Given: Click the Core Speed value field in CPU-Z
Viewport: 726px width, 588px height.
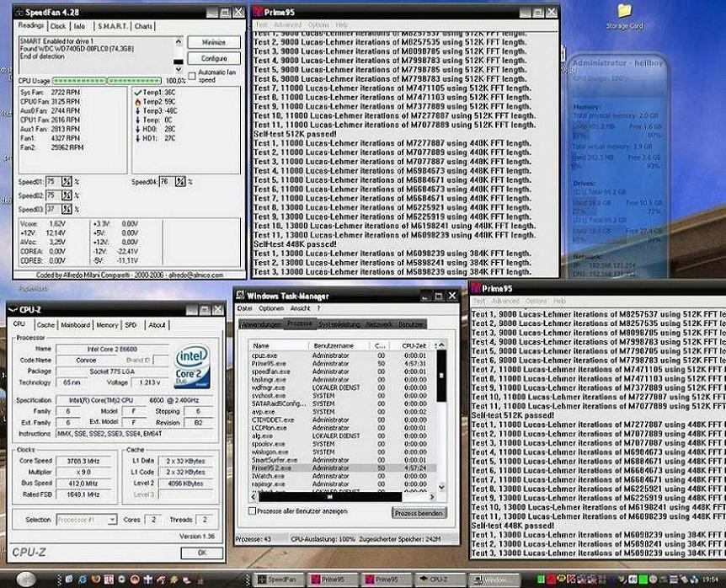Looking at the screenshot, I should click(x=83, y=461).
